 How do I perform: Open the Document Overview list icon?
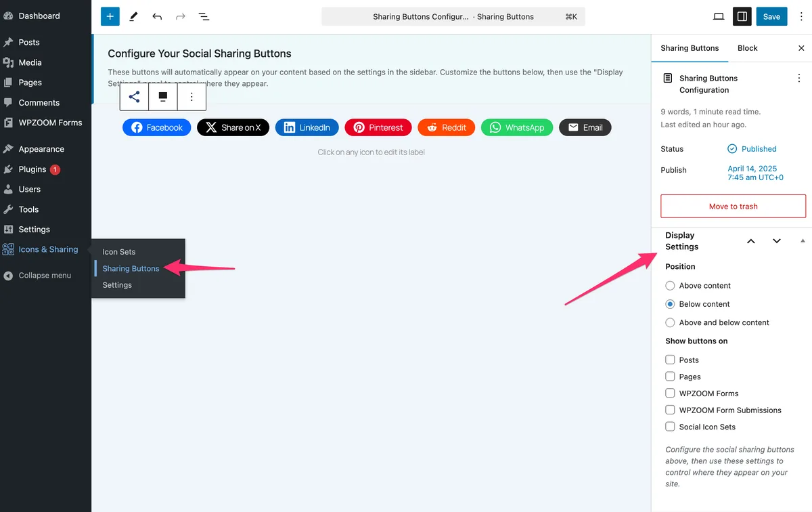(x=204, y=16)
